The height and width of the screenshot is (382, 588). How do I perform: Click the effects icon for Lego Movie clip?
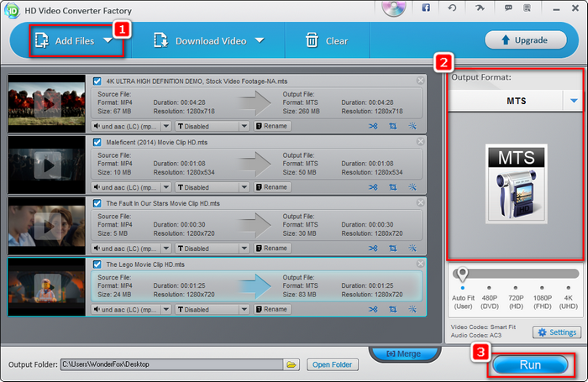pyautogui.click(x=412, y=309)
